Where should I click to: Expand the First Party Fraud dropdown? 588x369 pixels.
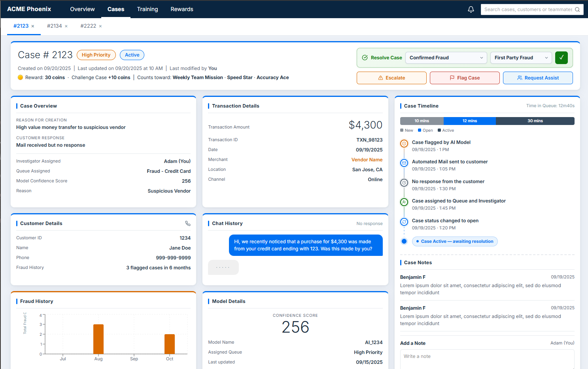[521, 58]
